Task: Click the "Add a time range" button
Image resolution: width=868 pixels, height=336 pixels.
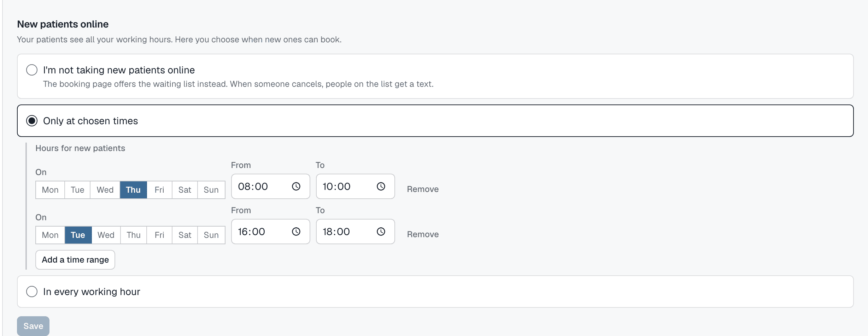Action: tap(75, 260)
